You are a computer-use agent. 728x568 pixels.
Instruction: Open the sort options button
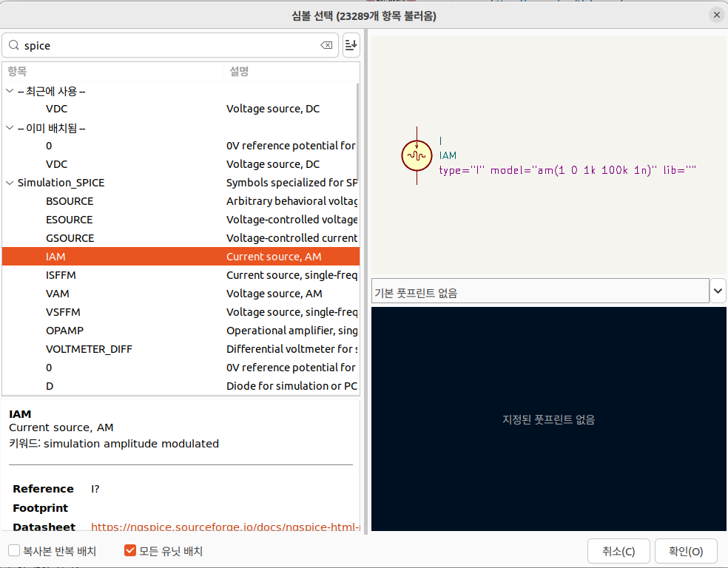(351, 46)
